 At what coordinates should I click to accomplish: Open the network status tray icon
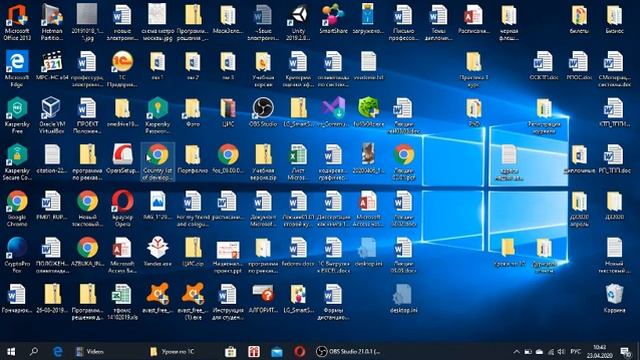(550, 351)
